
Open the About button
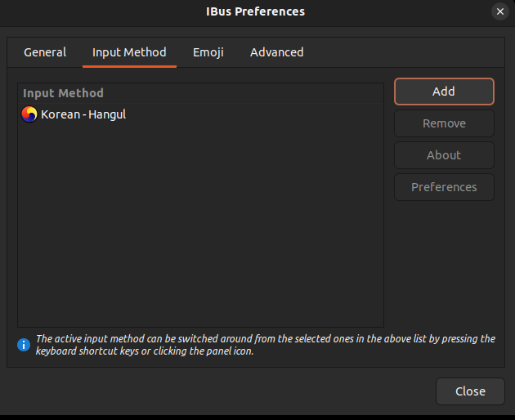pyautogui.click(x=444, y=155)
